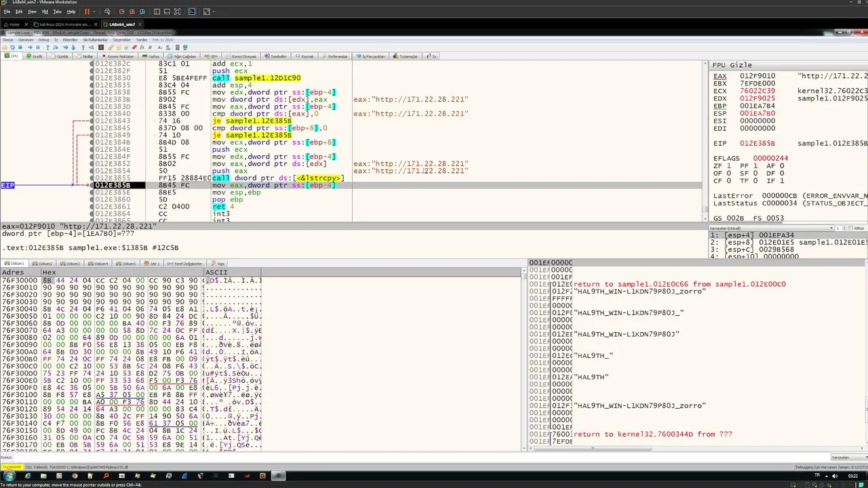Image resolution: width=868 pixels, height=488 pixels.
Task: Open Tabs menu in VMware
Action: pos(57,12)
